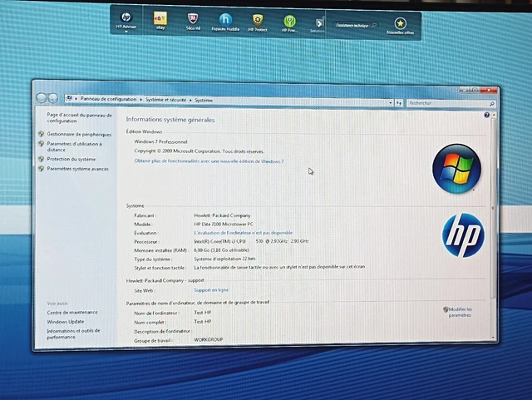Open Centre de maintenance link
Screen dimensions: 532x400
(72, 313)
